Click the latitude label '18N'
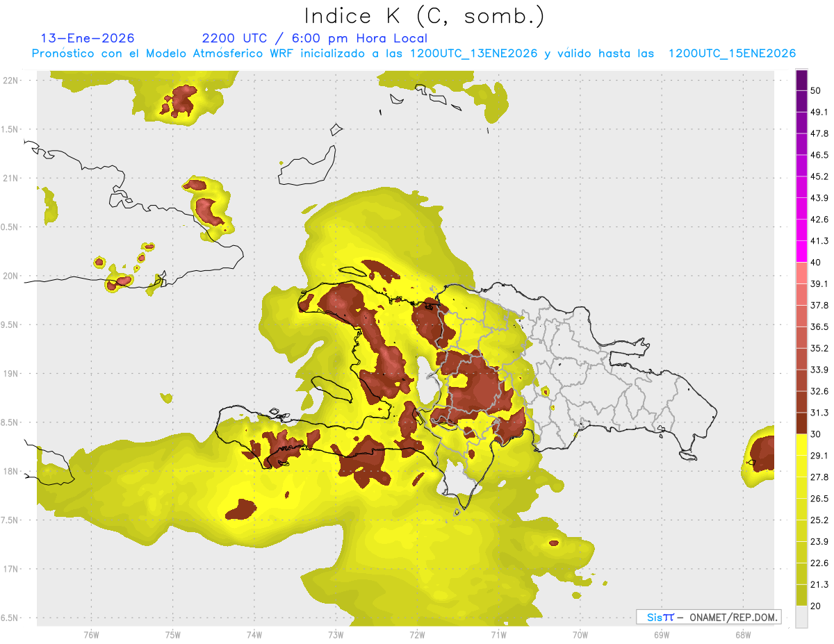 click(x=12, y=471)
